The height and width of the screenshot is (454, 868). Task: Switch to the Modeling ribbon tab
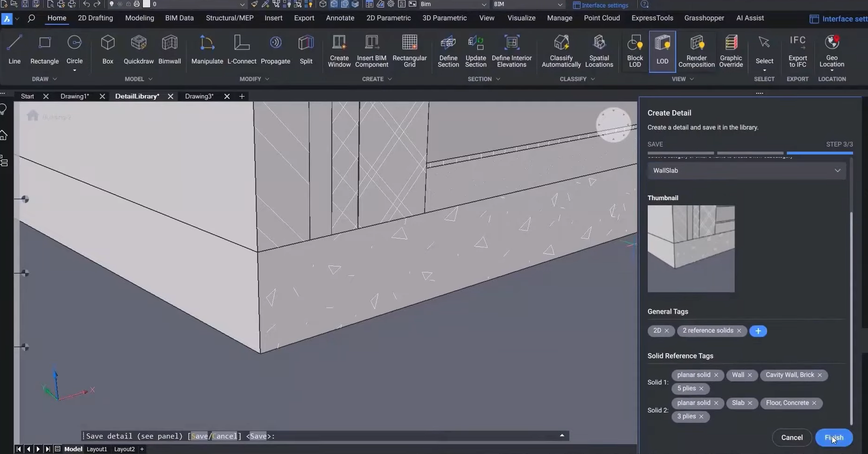pyautogui.click(x=139, y=18)
